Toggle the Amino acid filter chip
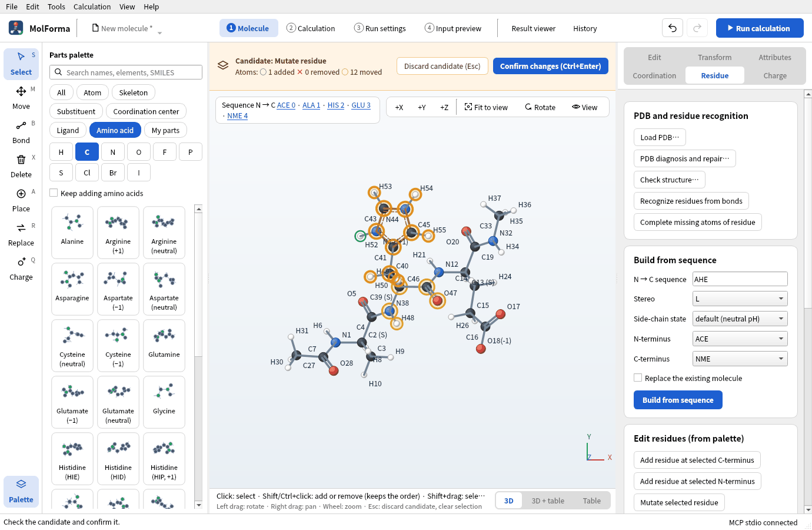 coord(115,130)
